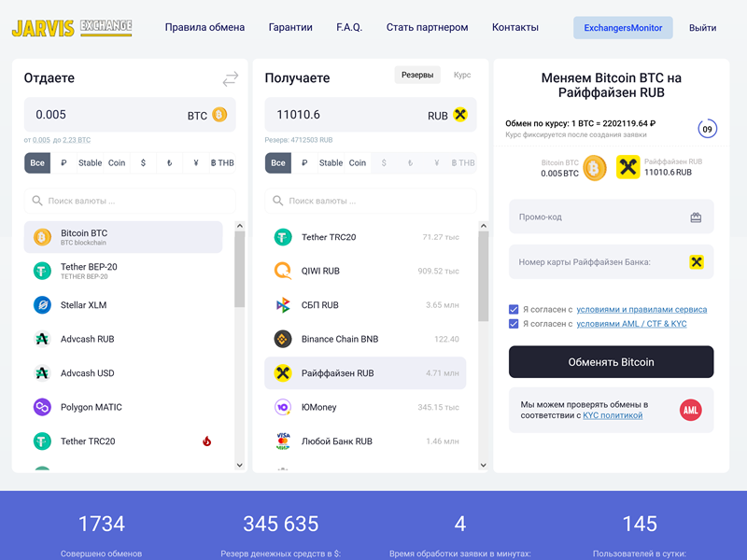747x560 pixels.
Task: Choose ЮMoney in the receive list
Action: 365,407
